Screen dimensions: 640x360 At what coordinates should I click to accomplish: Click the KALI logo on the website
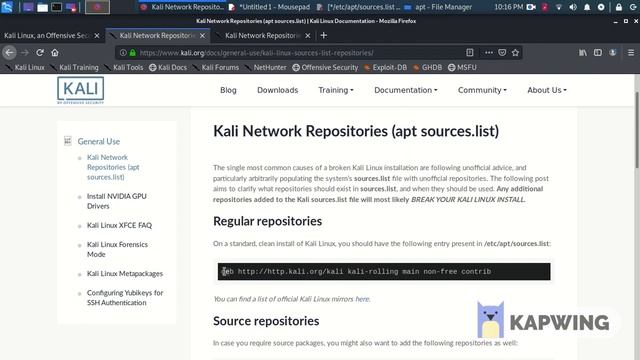pyautogui.click(x=80, y=90)
